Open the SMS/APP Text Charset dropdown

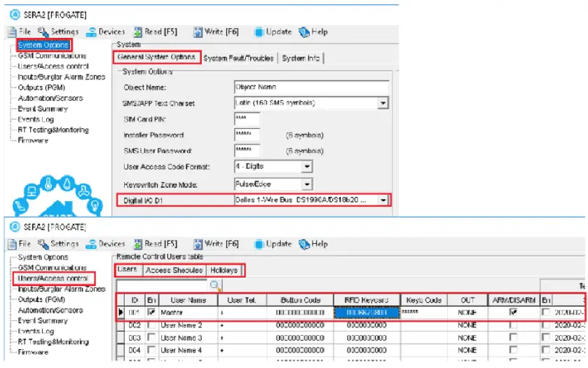pos(383,103)
